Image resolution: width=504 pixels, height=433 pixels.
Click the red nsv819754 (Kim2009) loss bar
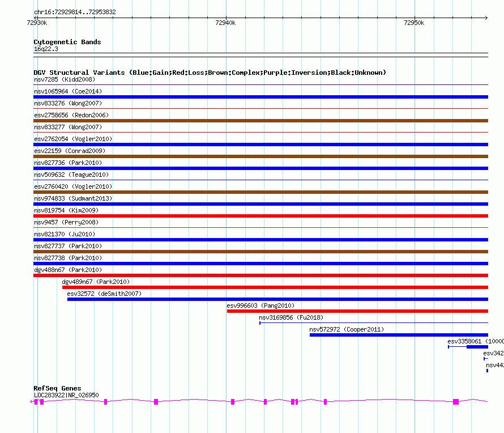tap(260, 216)
